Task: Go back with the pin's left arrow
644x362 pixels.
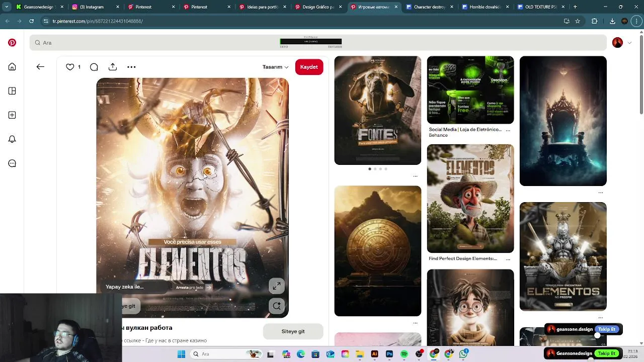Action: (40, 67)
